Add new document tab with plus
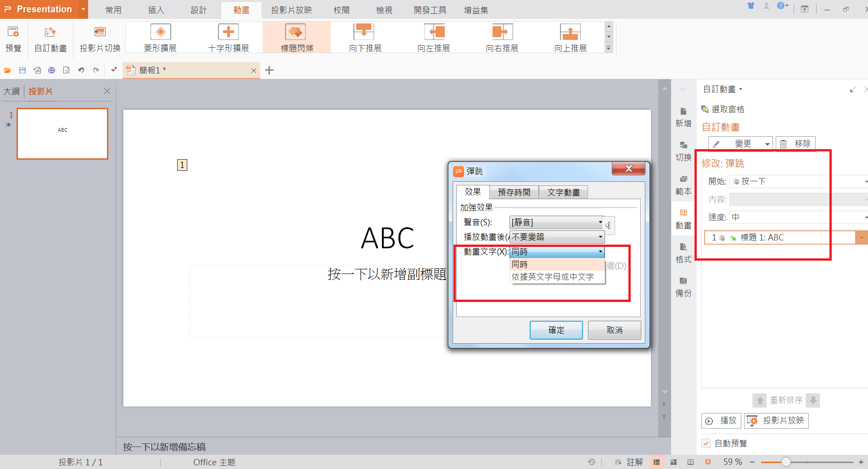The height and width of the screenshot is (469, 868). coord(269,70)
